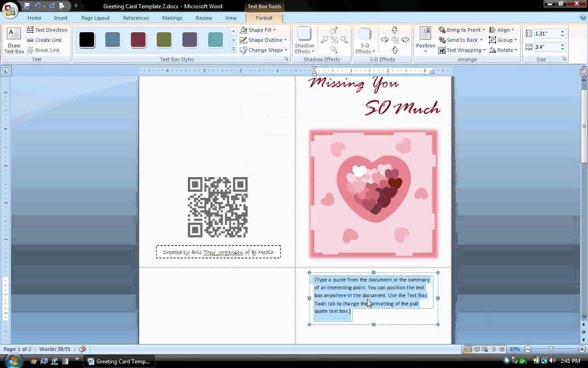This screenshot has width=588, height=368.
Task: Open the Home ribbon tab
Action: [x=34, y=18]
